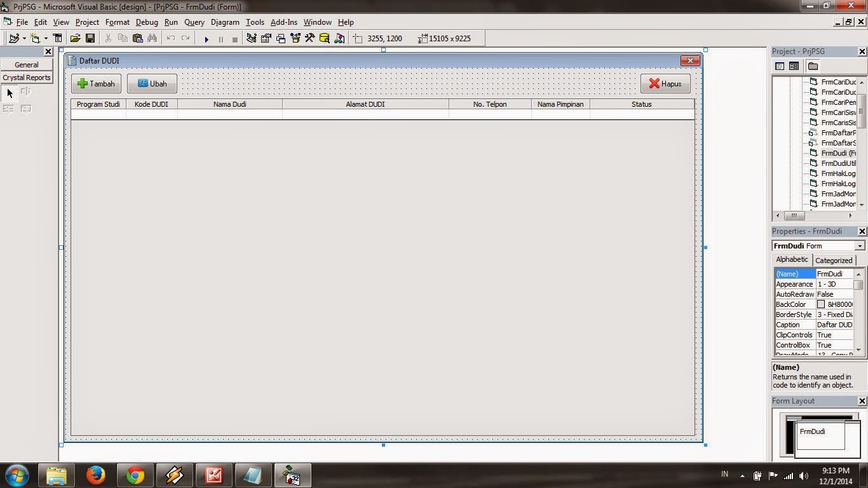868x488 pixels.
Task: Open Properties Window via toolbar icon
Action: coord(266,38)
